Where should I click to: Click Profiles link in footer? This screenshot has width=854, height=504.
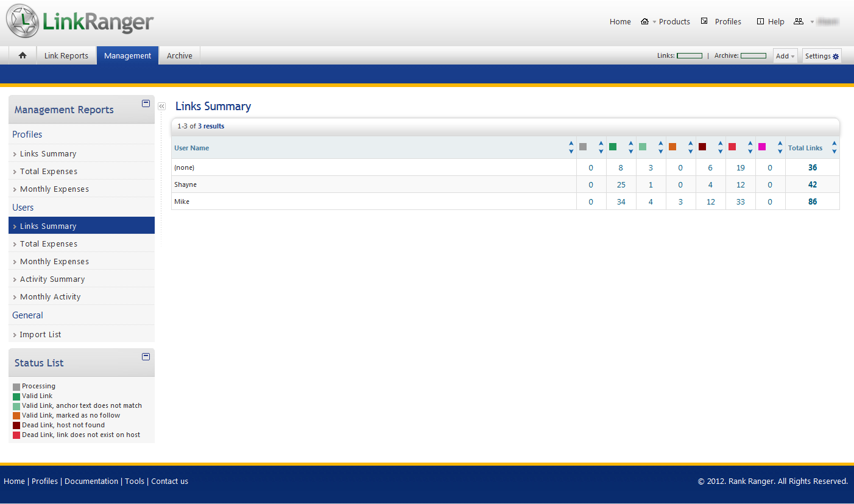(44, 481)
